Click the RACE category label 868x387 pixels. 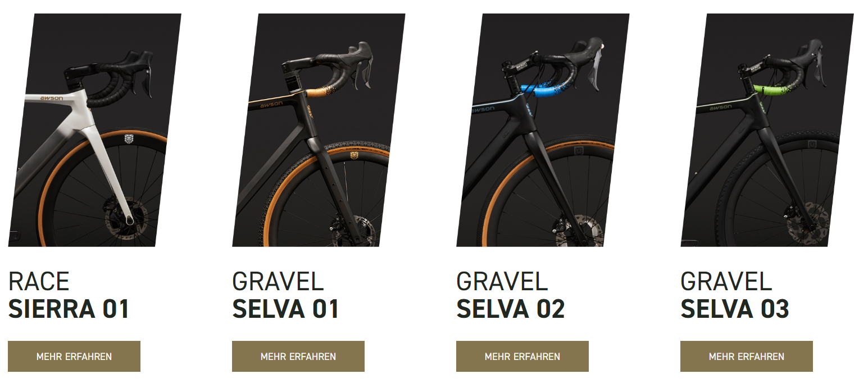[39, 281]
